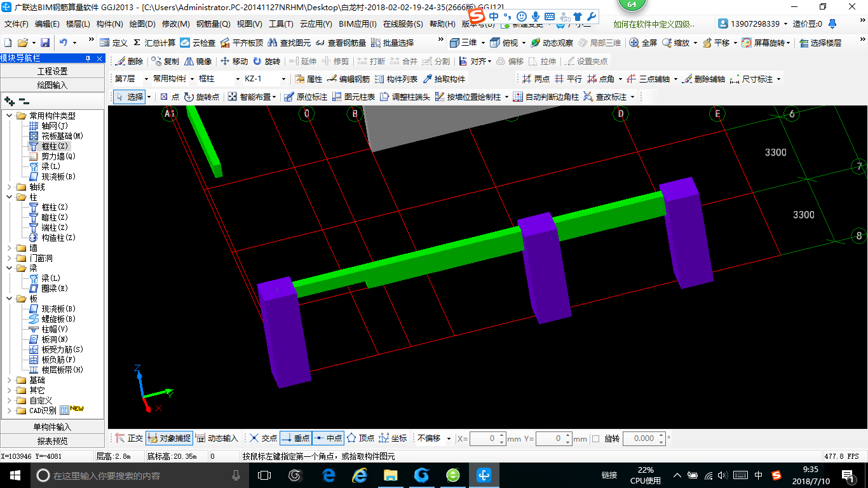Activate 拾取构件 pick component tool
868x488 pixels.
pos(444,79)
